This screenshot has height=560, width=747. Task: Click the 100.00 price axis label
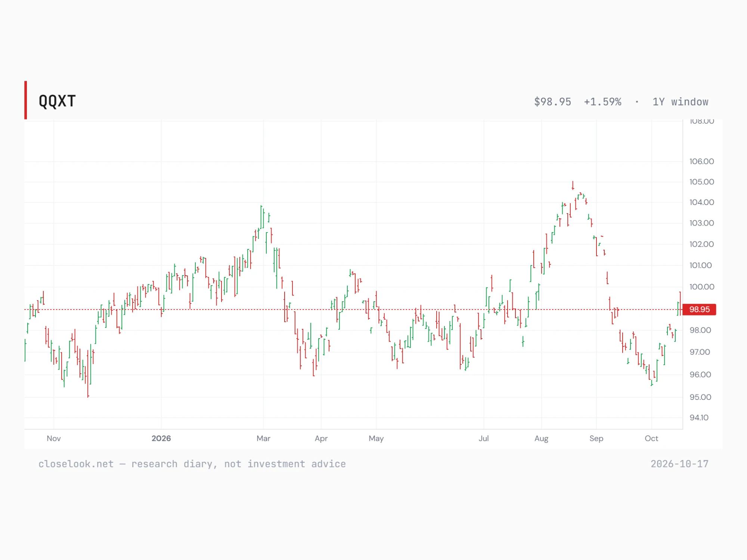[701, 287]
